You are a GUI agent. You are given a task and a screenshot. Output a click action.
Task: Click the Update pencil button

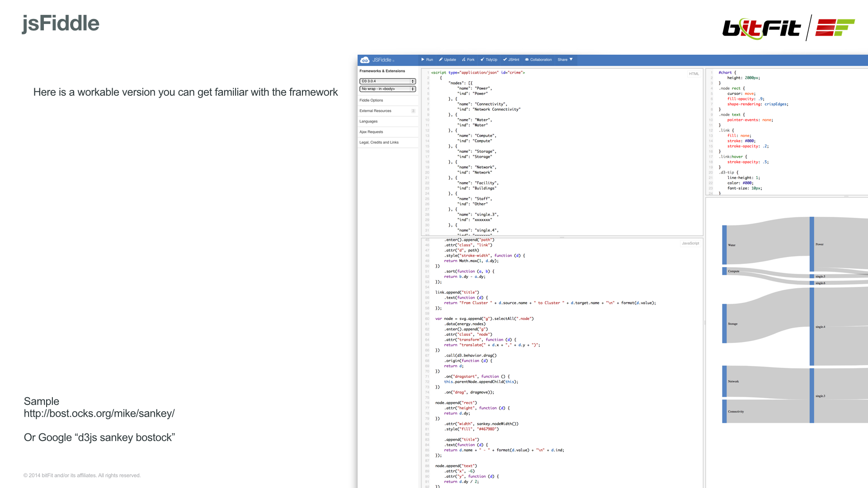447,60
